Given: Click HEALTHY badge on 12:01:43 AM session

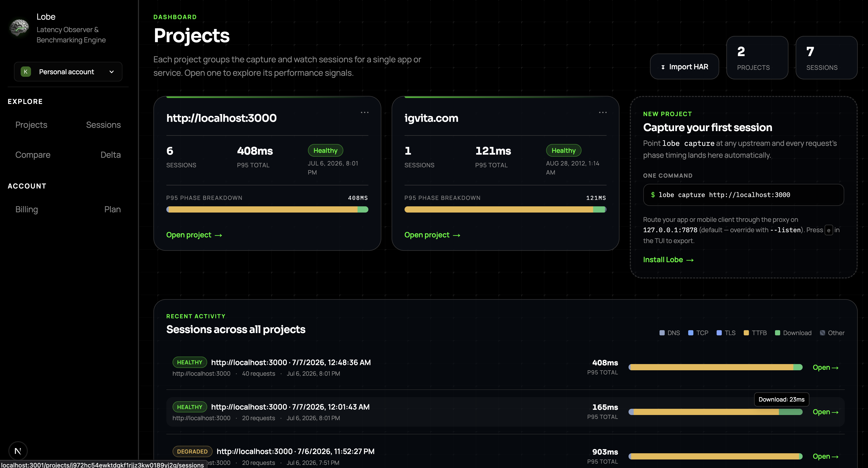Looking at the screenshot, I should click(x=190, y=407).
